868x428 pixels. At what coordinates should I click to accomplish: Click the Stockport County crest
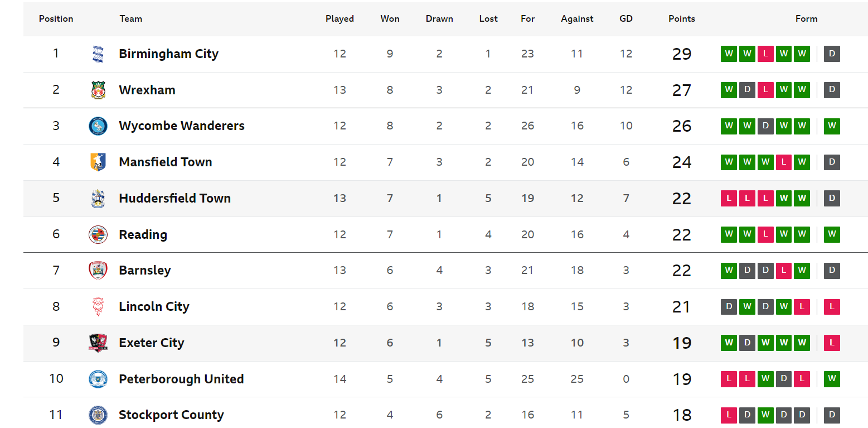98,415
